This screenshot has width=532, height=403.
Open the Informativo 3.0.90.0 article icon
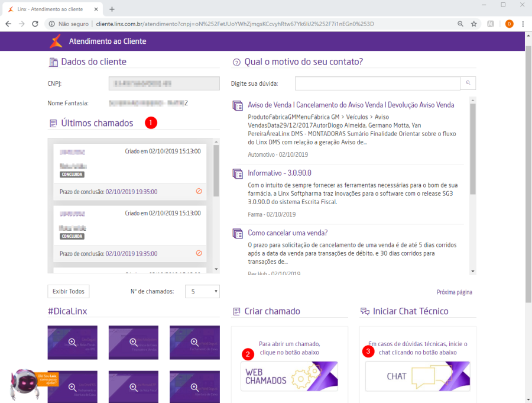pos(238,173)
